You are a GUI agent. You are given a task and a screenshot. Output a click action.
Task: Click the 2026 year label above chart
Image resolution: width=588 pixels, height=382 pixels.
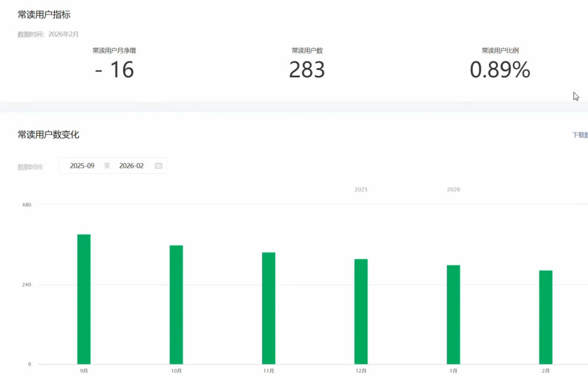pos(453,189)
